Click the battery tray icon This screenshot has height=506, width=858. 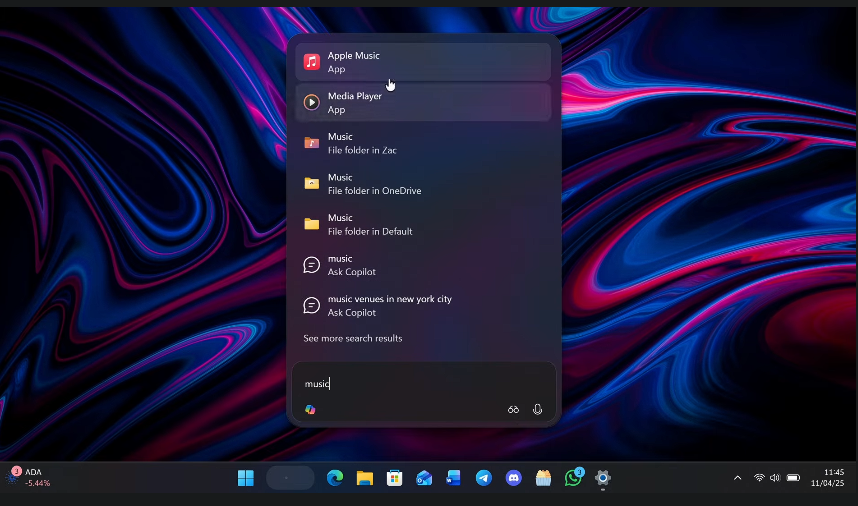[793, 478]
